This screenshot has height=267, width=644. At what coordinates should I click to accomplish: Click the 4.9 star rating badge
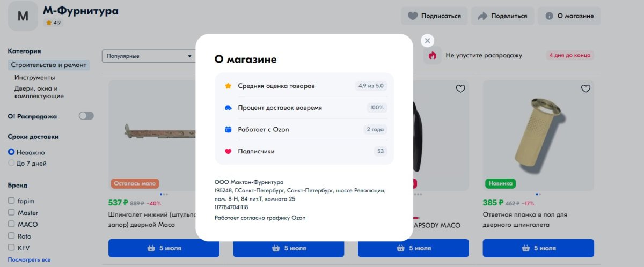(x=53, y=23)
